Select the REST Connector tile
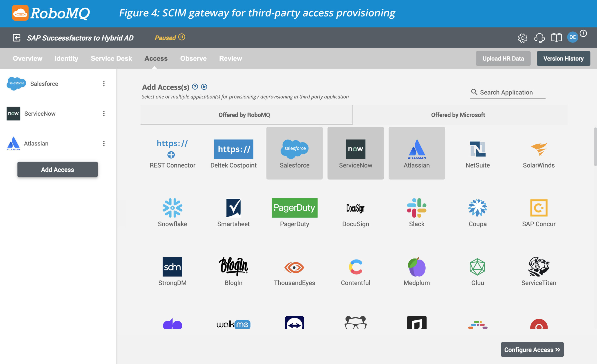The image size is (597, 364). click(172, 153)
